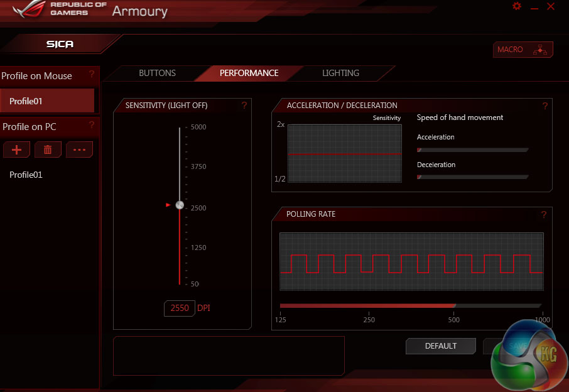
Task: Add a new PC profile with plus icon
Action: pos(16,150)
